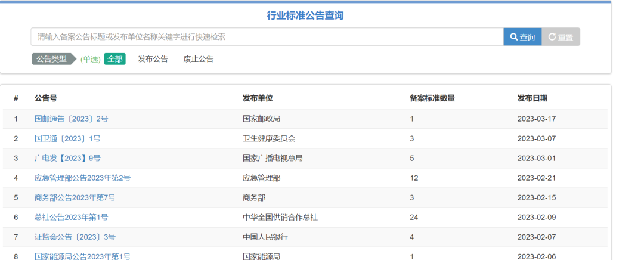644x260 pixels.
Task: Open 证监会公告〔2023〕3号 link
Action: 75,237
